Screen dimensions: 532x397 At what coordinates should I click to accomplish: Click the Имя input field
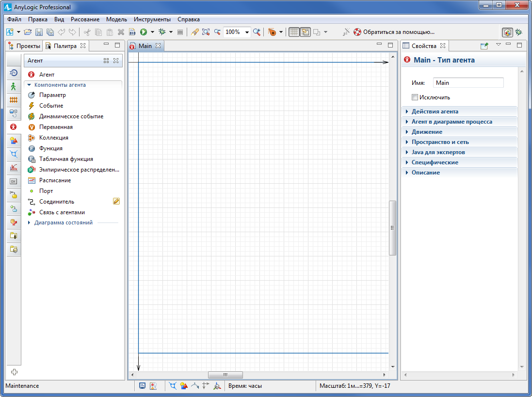[x=468, y=83]
